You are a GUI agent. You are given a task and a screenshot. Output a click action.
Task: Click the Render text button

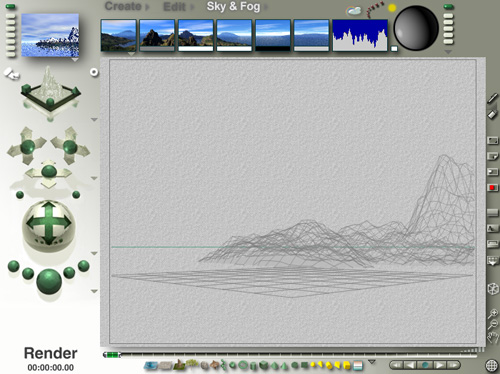coord(51,353)
